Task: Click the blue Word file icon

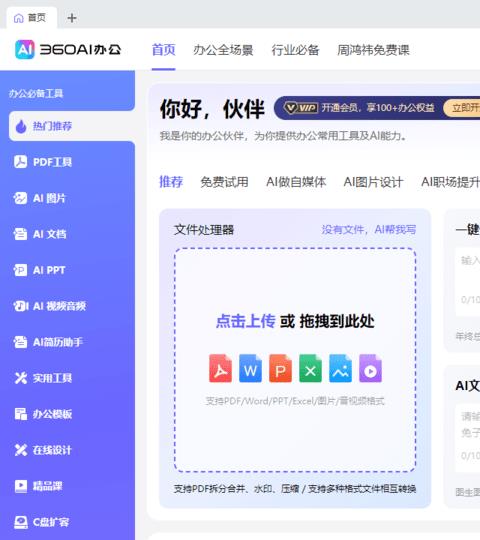Action: (250, 368)
